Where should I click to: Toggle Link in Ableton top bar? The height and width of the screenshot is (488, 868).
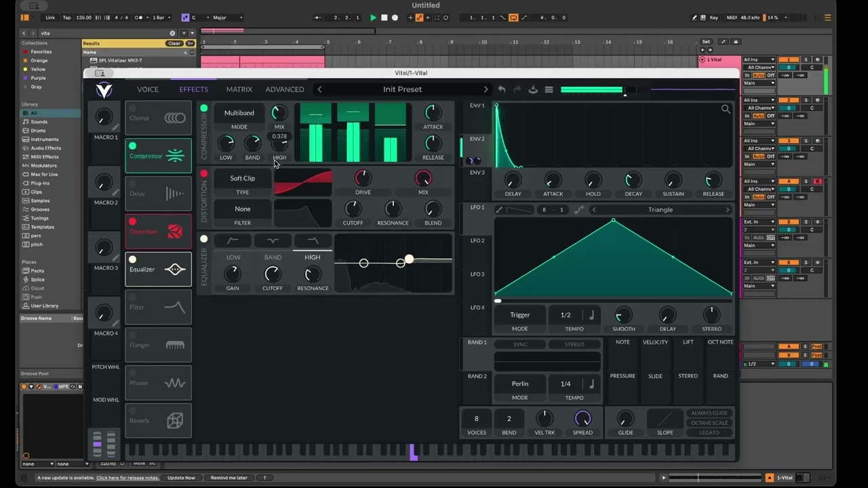pyautogui.click(x=50, y=18)
